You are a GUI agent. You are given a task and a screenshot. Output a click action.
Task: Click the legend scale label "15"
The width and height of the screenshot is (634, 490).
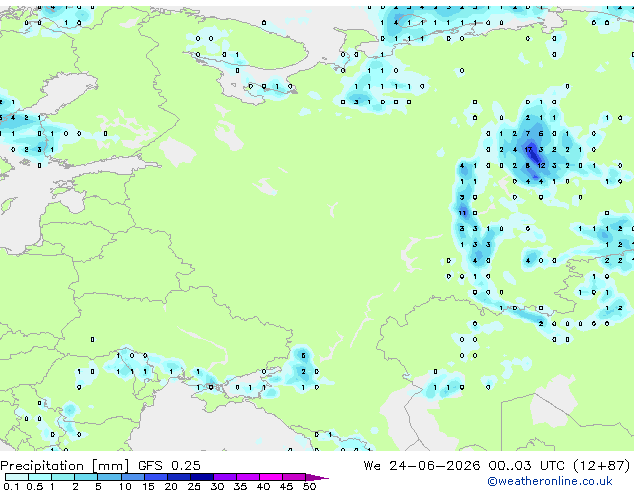point(148,486)
